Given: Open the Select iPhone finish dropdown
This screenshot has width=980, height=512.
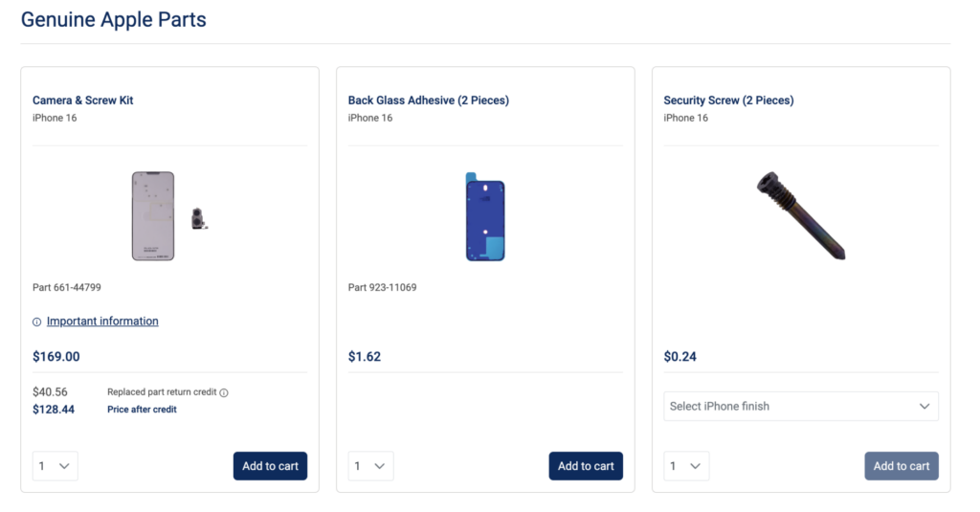Looking at the screenshot, I should (800, 406).
